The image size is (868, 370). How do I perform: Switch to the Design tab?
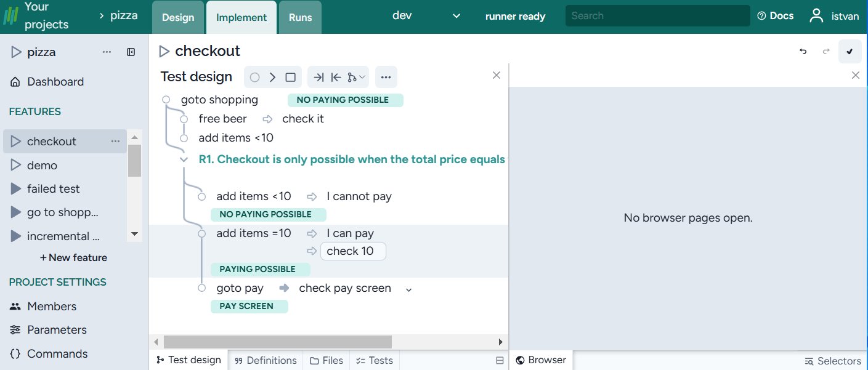178,17
